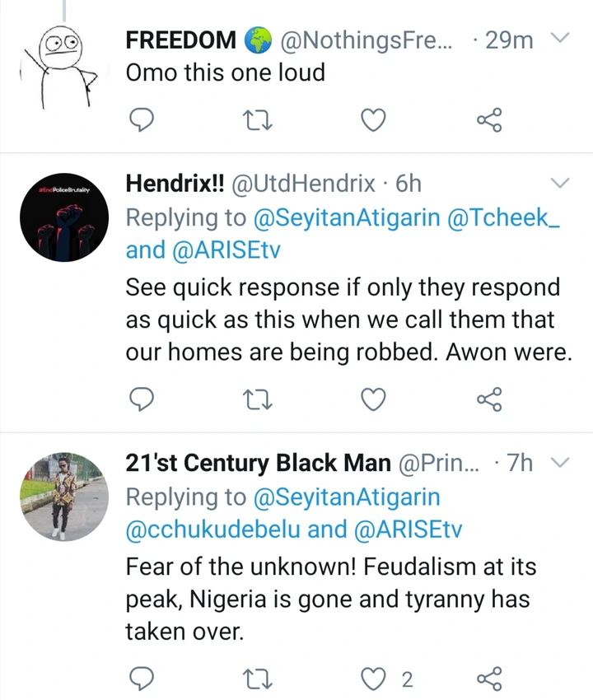Viewport: 593px width, 700px height.
Task: Share 21'st Century Black Man's tweet
Action: (489, 679)
